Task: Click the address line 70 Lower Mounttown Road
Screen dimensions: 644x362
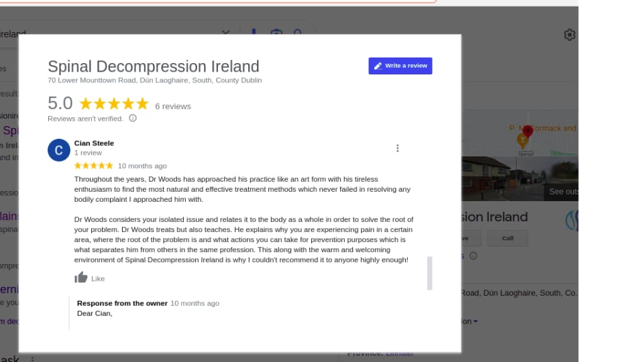Action: click(x=155, y=80)
